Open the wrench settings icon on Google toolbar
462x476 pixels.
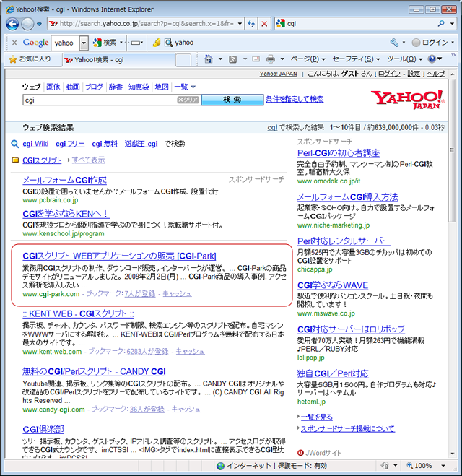(394, 43)
